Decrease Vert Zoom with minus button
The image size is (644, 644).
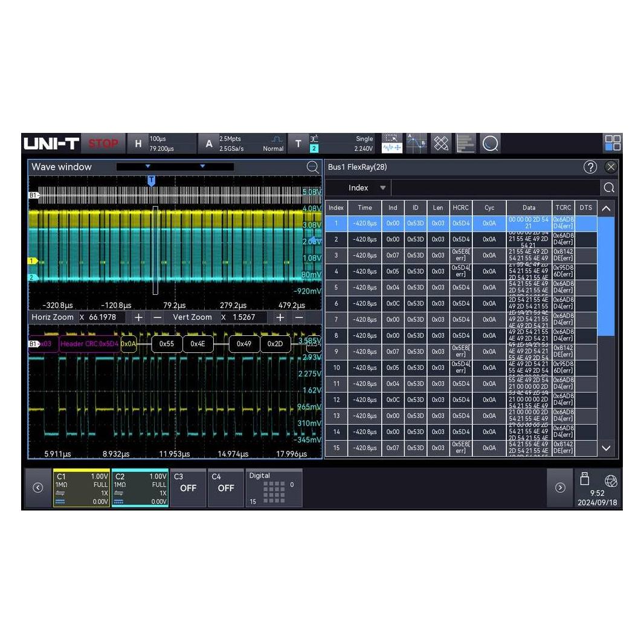[x=299, y=318]
